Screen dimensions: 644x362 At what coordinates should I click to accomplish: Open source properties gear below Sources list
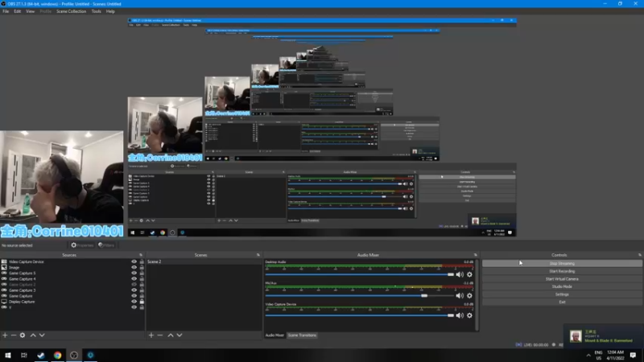click(23, 335)
